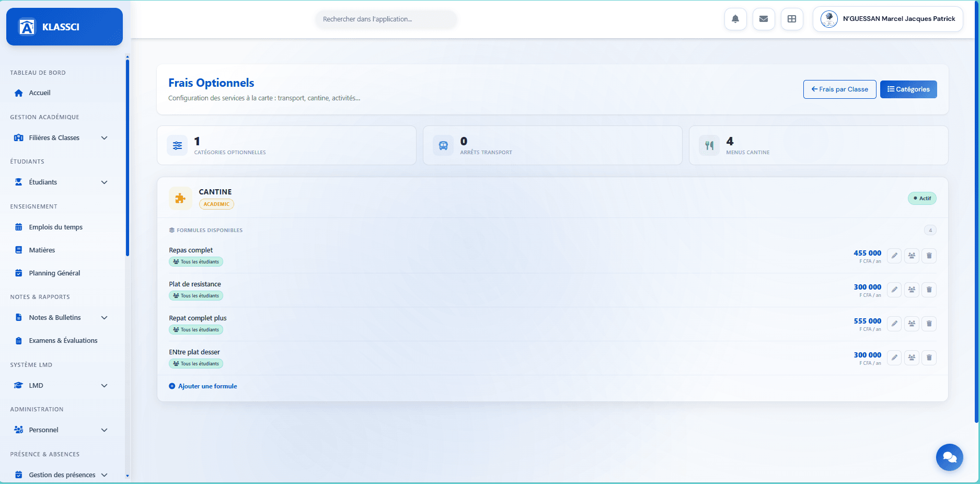Viewport: 980px width, 484px height.
Task: Click the notifications bell icon
Action: coord(735,19)
